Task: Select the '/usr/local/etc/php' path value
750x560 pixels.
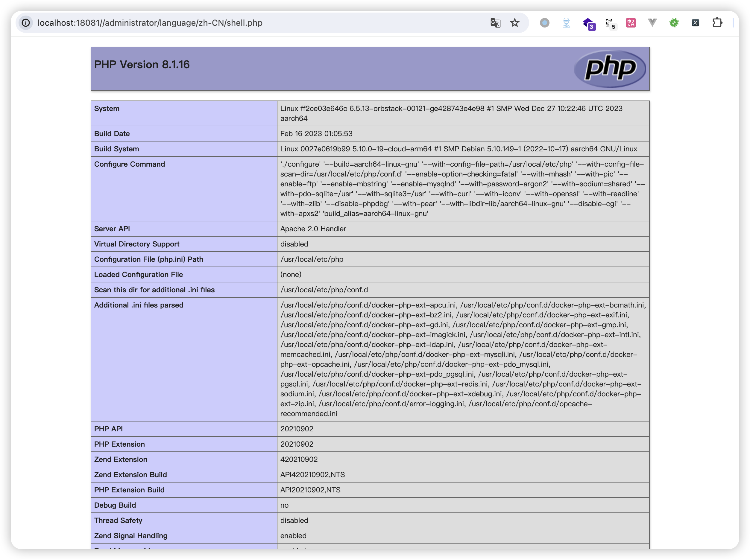Action: click(312, 259)
